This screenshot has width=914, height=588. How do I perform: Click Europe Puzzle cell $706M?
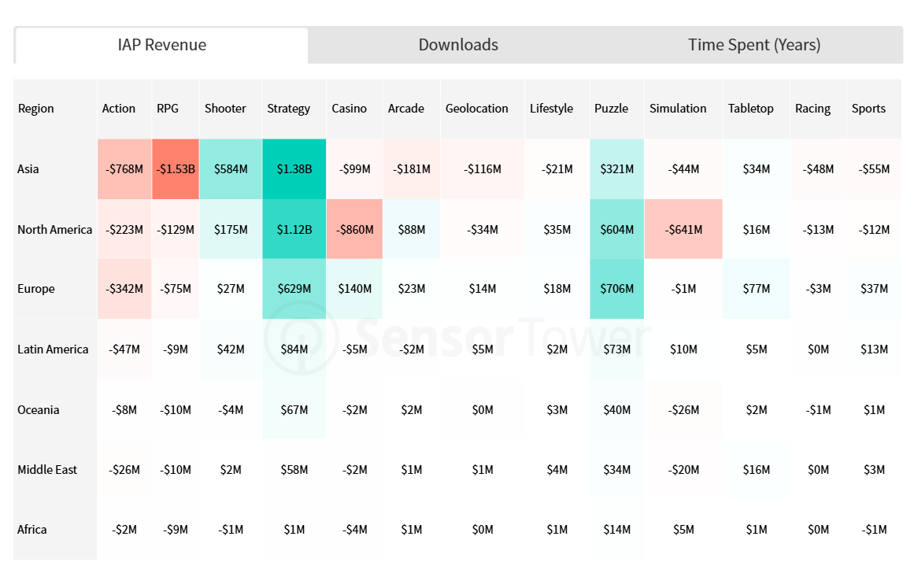616,289
